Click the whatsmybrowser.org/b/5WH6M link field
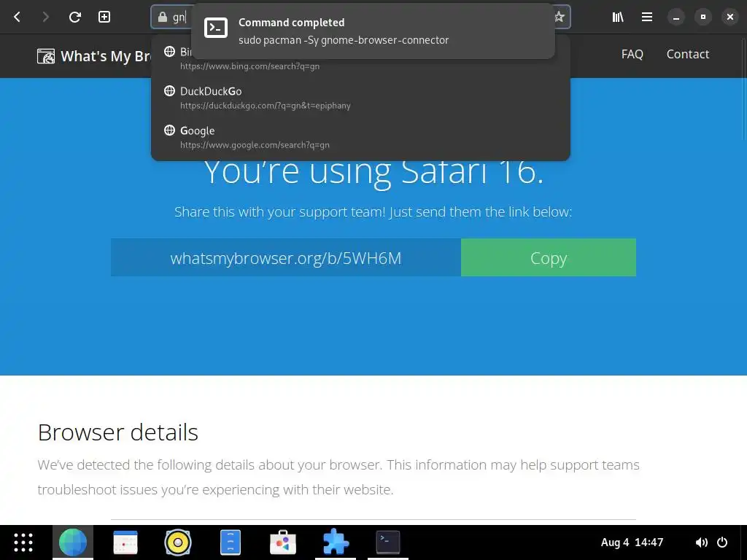The image size is (747, 560). (286, 257)
